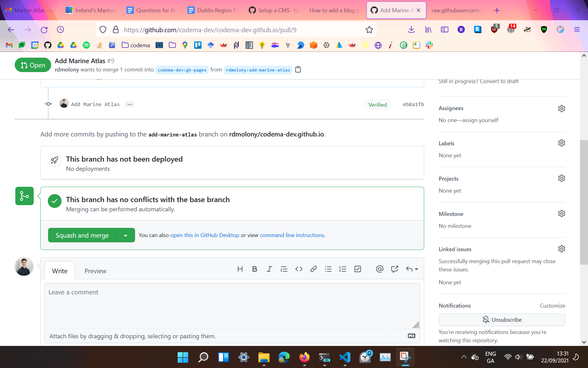Click the page vertical scrollbar
This screenshot has height=368, width=588.
584,202
